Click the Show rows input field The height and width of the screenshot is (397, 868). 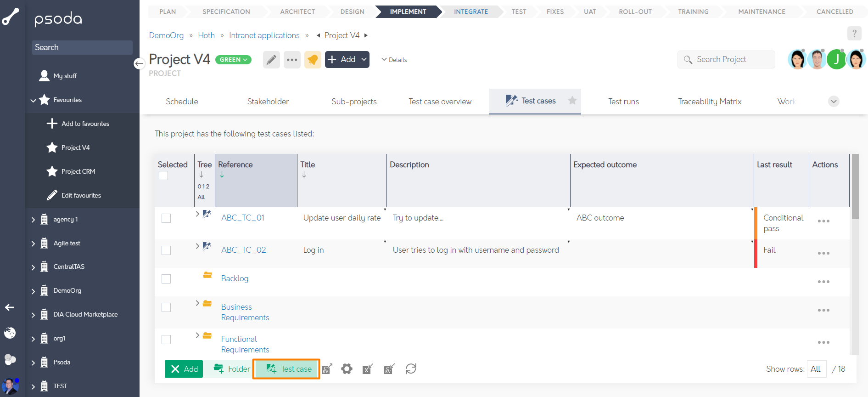pos(817,369)
